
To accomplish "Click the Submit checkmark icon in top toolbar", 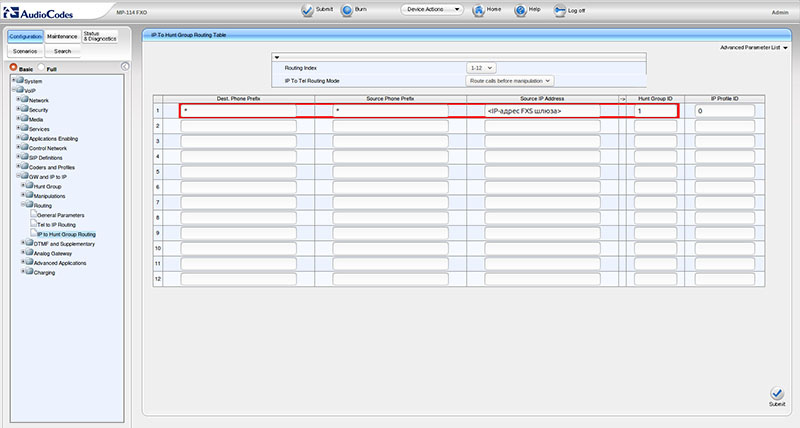I will (x=307, y=10).
